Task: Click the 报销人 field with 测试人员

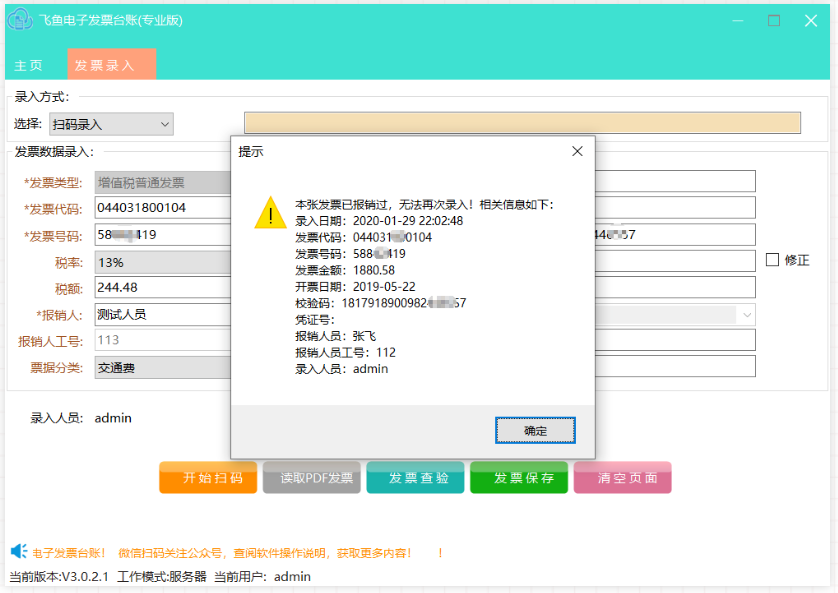Action: pyautogui.click(x=162, y=314)
